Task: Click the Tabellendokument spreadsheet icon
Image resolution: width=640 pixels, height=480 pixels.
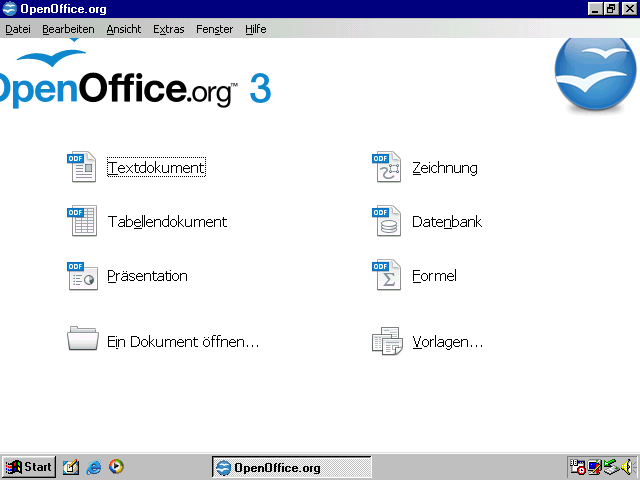Action: coord(82,221)
